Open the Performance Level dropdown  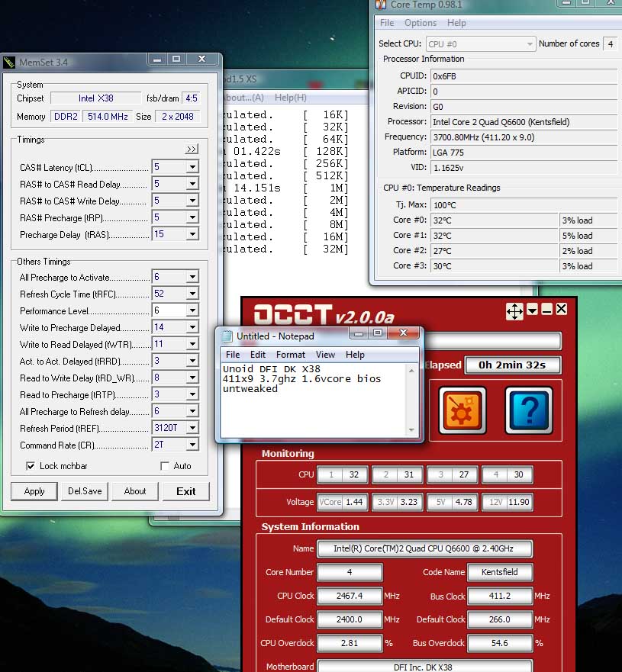(x=192, y=310)
